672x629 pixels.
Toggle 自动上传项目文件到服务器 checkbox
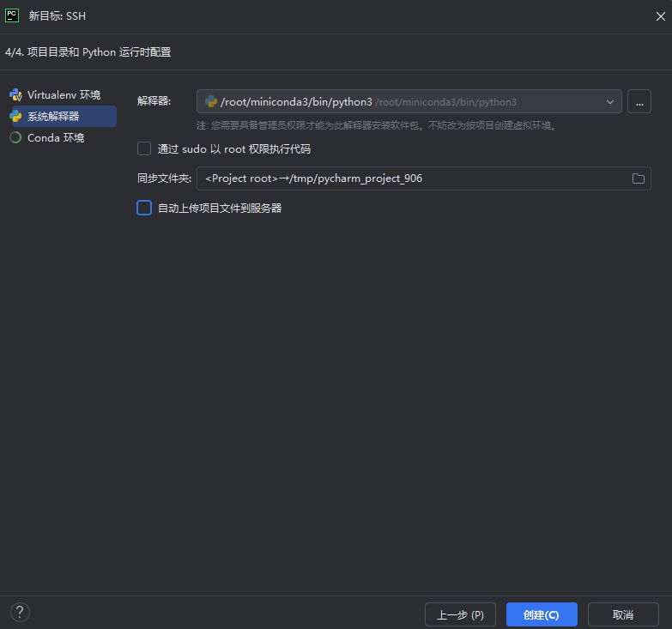point(144,208)
